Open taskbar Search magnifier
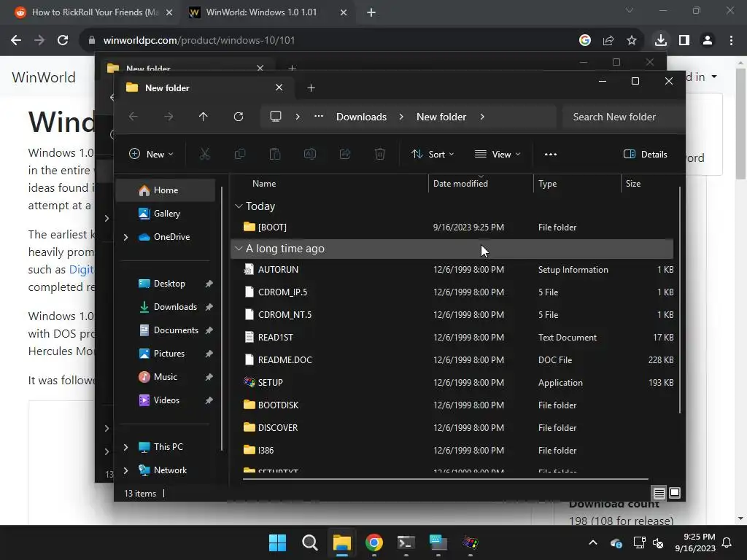Screen dimensions: 747x560 (309, 542)
